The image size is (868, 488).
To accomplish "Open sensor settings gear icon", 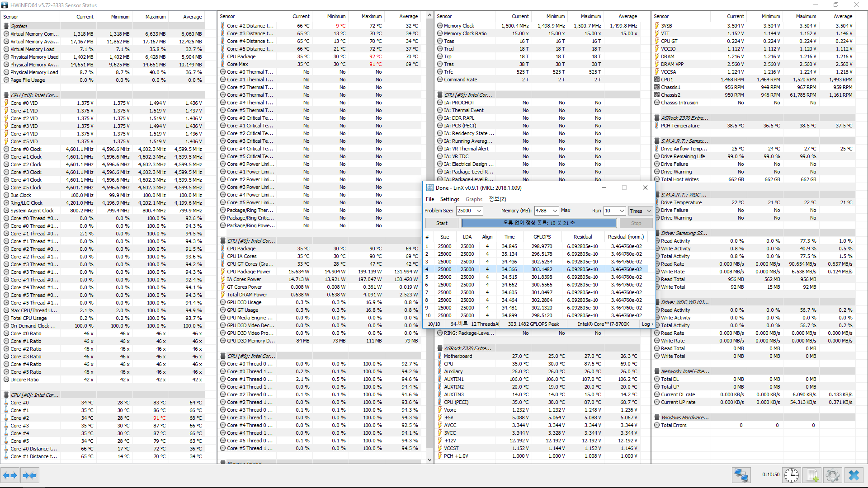I will (x=833, y=475).
